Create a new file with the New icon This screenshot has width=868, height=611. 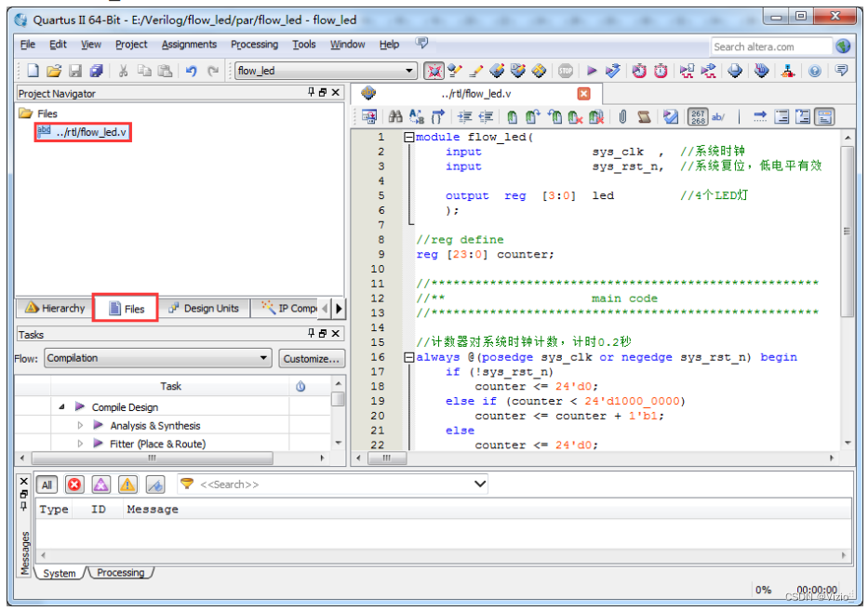coord(33,71)
